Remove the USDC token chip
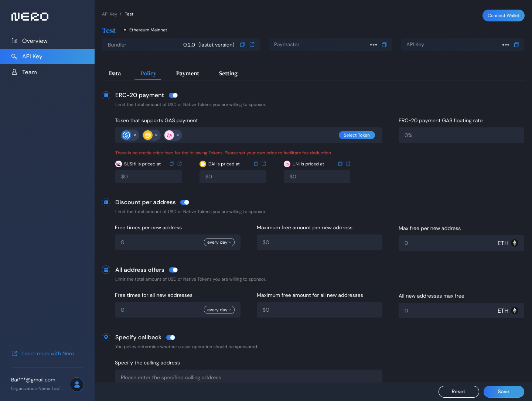532x401 pixels. click(135, 135)
